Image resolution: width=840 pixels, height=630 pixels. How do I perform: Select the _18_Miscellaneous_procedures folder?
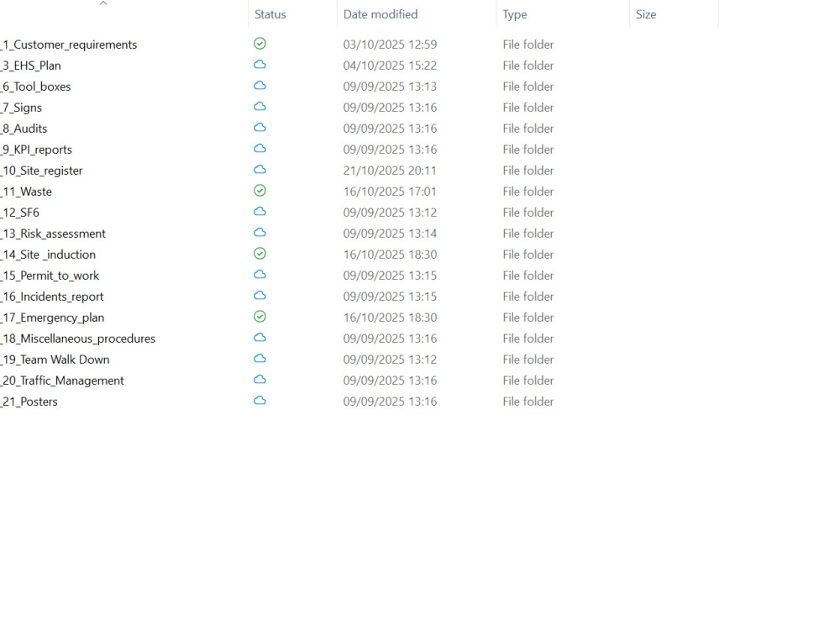77,339
